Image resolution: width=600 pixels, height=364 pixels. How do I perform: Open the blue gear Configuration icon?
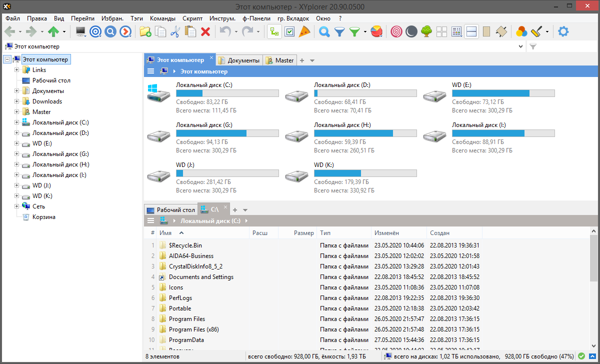coord(563,31)
